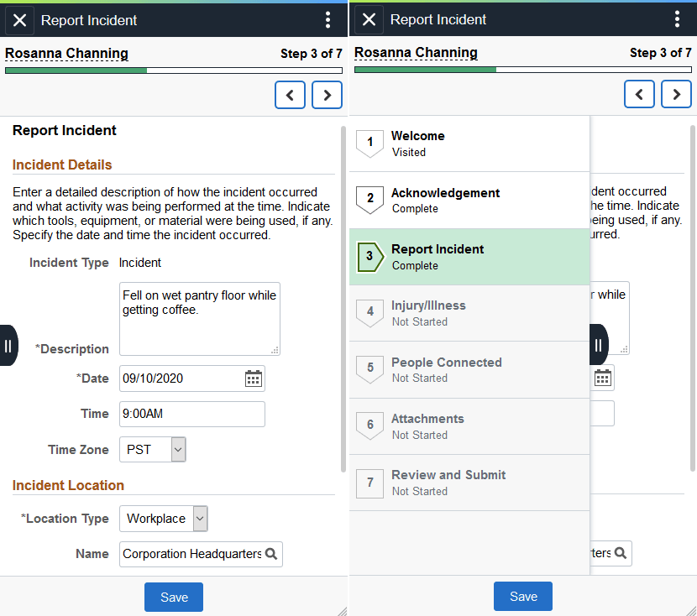Click inside the Time field showing 9:00AM
697x616 pixels.
pos(191,414)
